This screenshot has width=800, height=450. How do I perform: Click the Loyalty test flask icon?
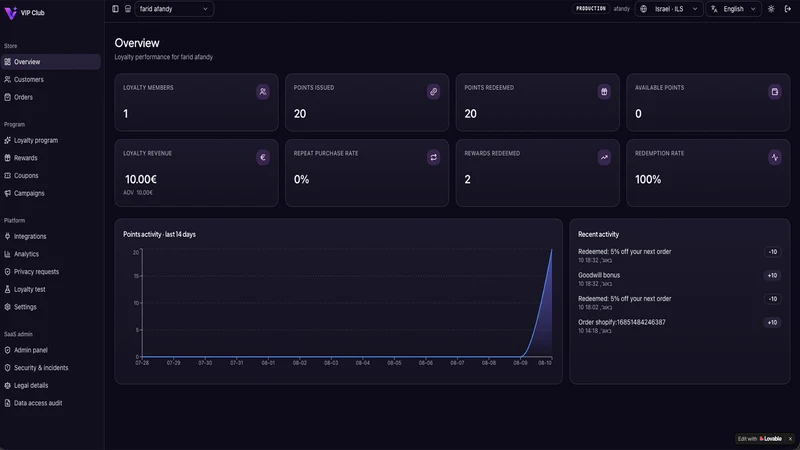point(7,289)
